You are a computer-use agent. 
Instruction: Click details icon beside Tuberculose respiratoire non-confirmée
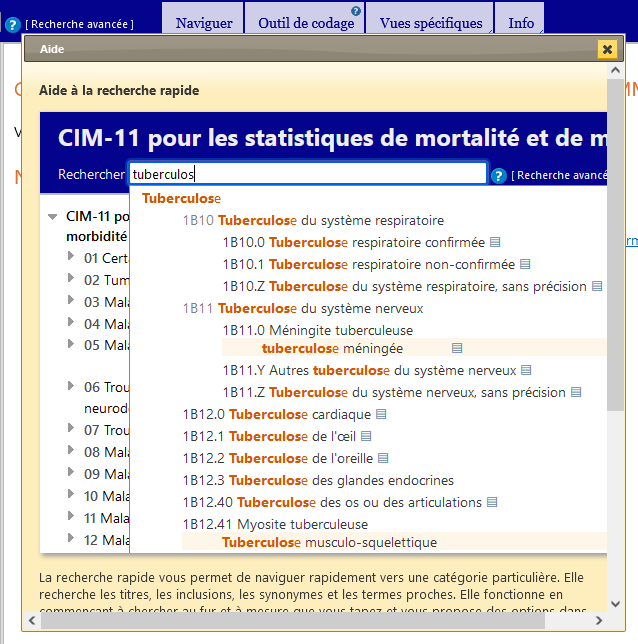coord(525,265)
